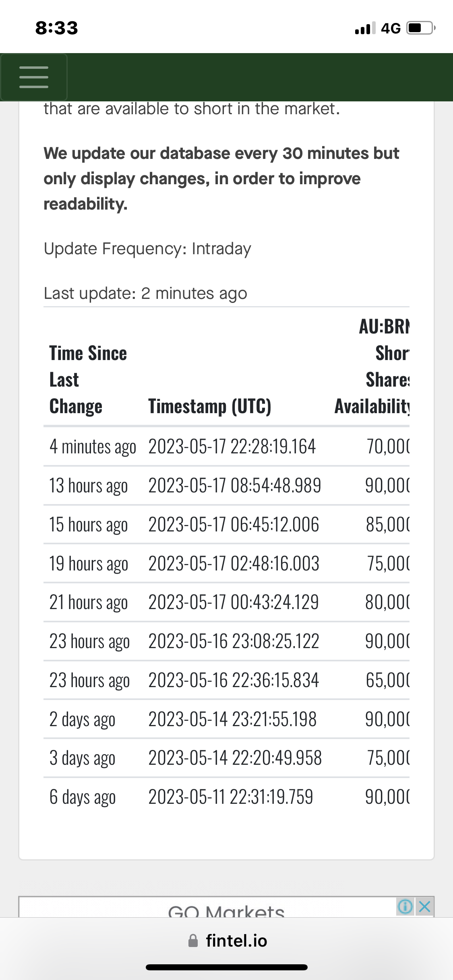453x980 pixels.
Task: Select the Timestamp (UTC) column header
Action: coord(210,406)
